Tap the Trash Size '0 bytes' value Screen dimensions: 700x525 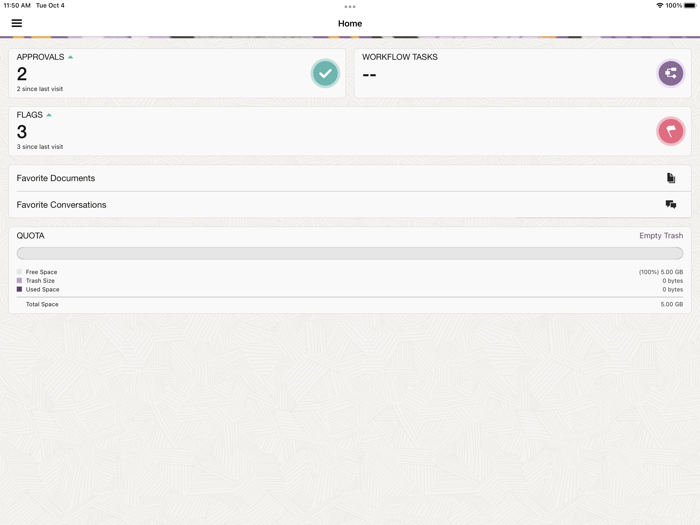click(x=672, y=281)
